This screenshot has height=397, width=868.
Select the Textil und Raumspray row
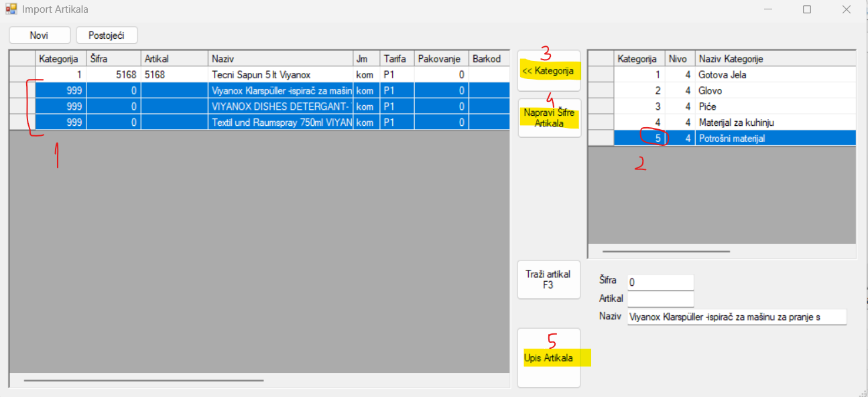259,123
